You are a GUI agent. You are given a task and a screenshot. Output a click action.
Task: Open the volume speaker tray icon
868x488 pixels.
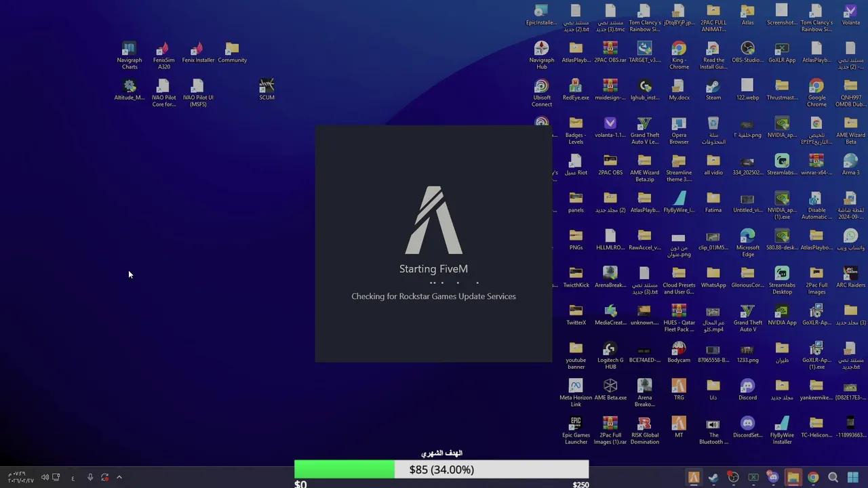click(x=45, y=477)
